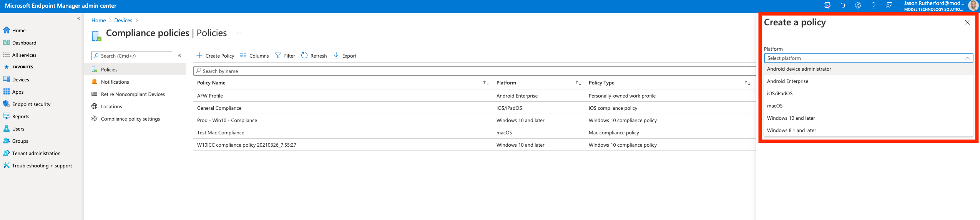The width and height of the screenshot is (980, 220).
Task: Click the Select platform dropdown
Action: (x=868, y=58)
